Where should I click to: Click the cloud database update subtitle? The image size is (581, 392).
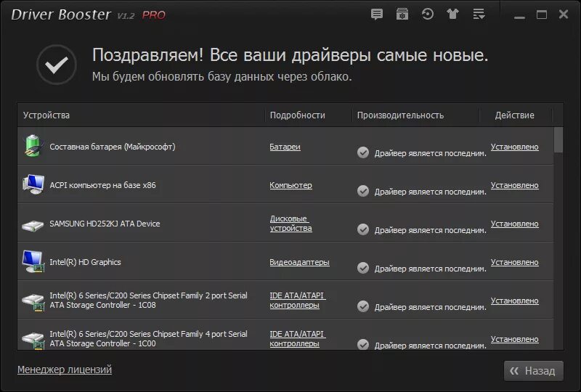[222, 77]
